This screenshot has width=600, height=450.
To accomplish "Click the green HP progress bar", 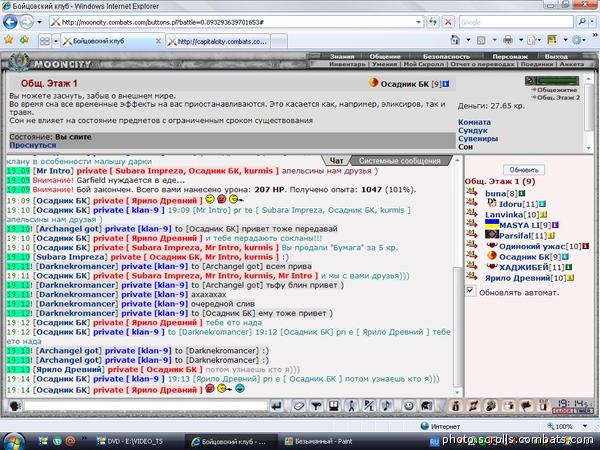I will click(558, 80).
